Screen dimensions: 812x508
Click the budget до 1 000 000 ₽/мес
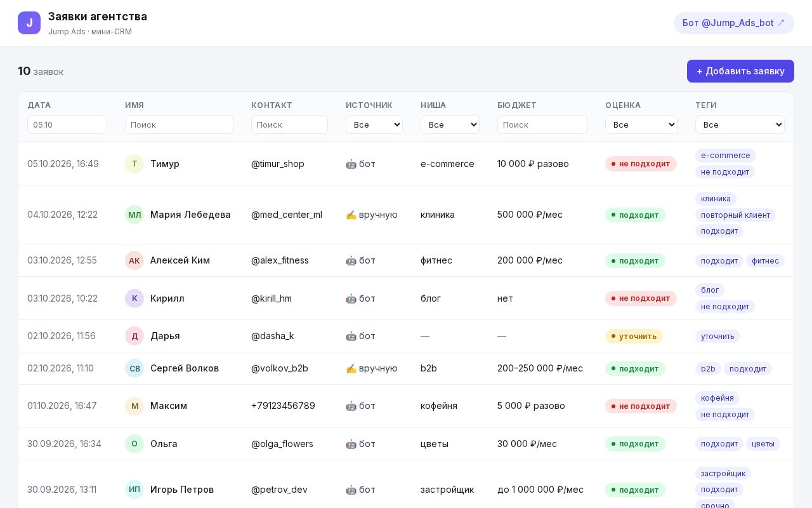pos(540,490)
